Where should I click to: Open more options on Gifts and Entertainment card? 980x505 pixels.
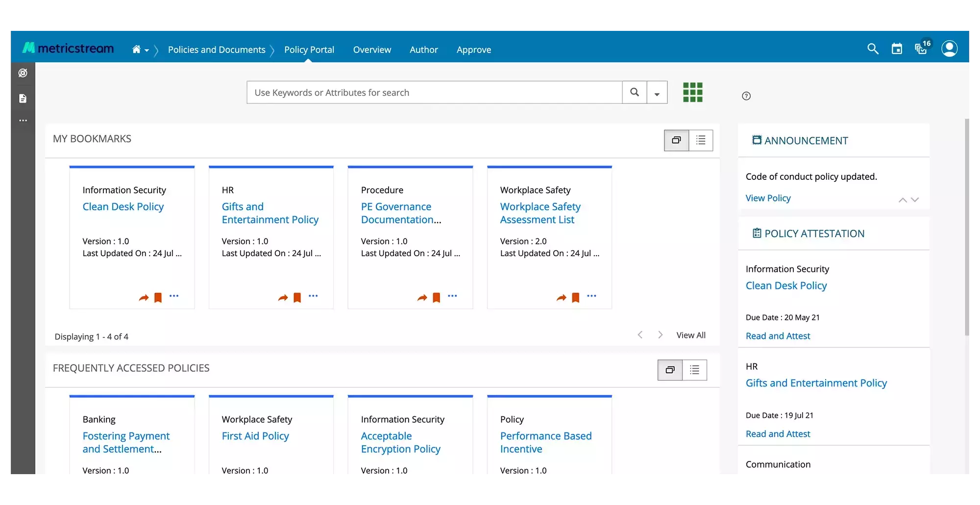click(313, 296)
